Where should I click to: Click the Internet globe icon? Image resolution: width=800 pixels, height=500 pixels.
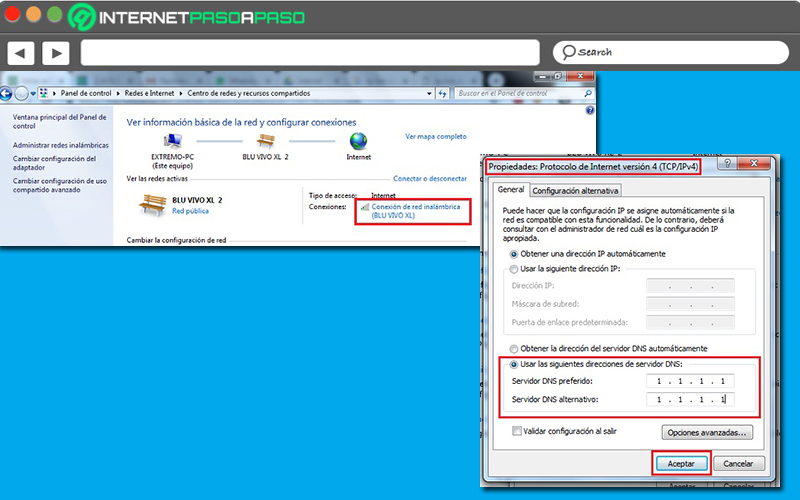(359, 141)
